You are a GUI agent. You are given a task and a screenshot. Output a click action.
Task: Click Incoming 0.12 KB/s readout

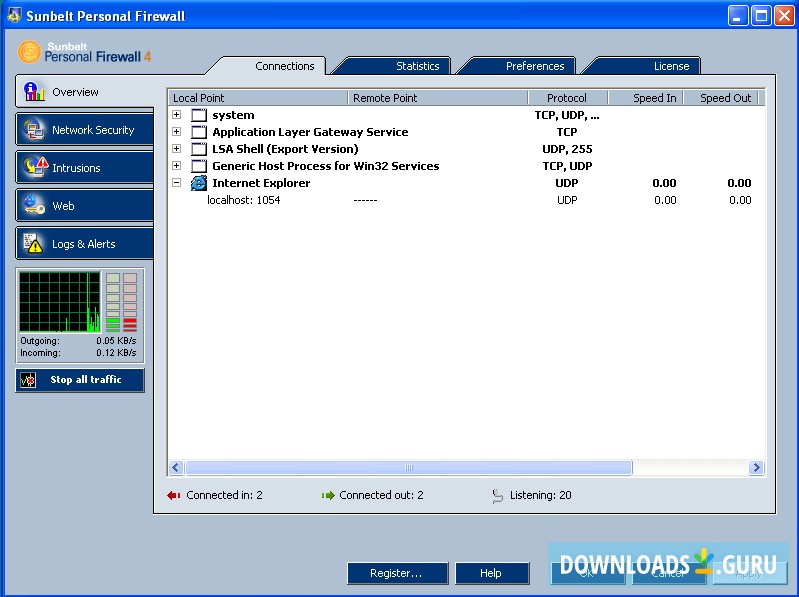pyautogui.click(x=78, y=352)
